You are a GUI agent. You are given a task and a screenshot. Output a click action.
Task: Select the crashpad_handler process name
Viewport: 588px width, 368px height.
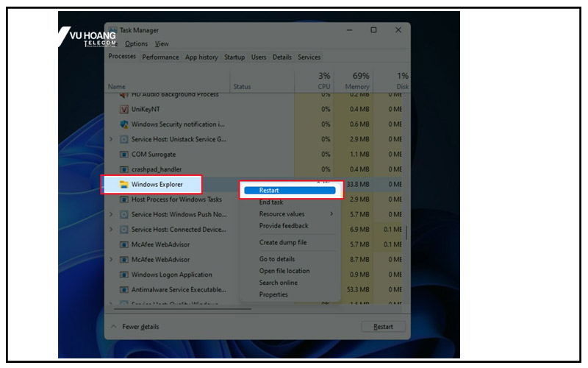[157, 169]
